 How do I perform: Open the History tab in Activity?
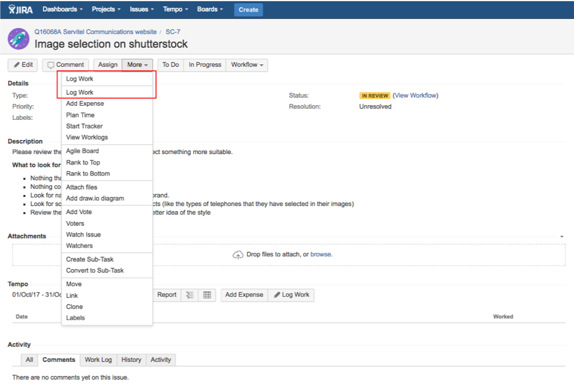coord(131,360)
